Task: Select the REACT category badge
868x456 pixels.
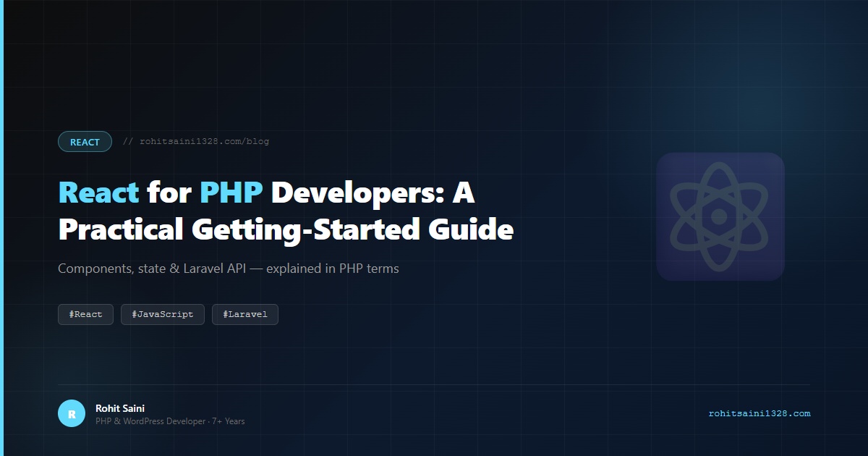Action: point(85,142)
